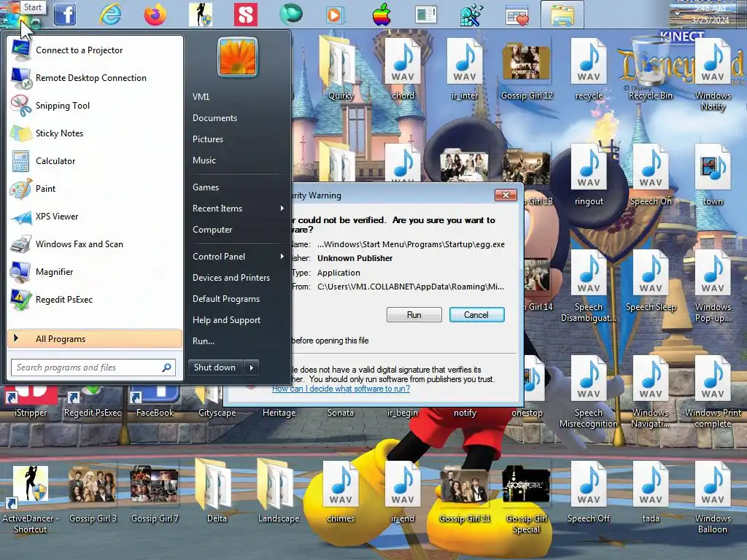This screenshot has width=747, height=560.
Task: Open 'How can I decide what software to run?' link
Action: click(341, 389)
